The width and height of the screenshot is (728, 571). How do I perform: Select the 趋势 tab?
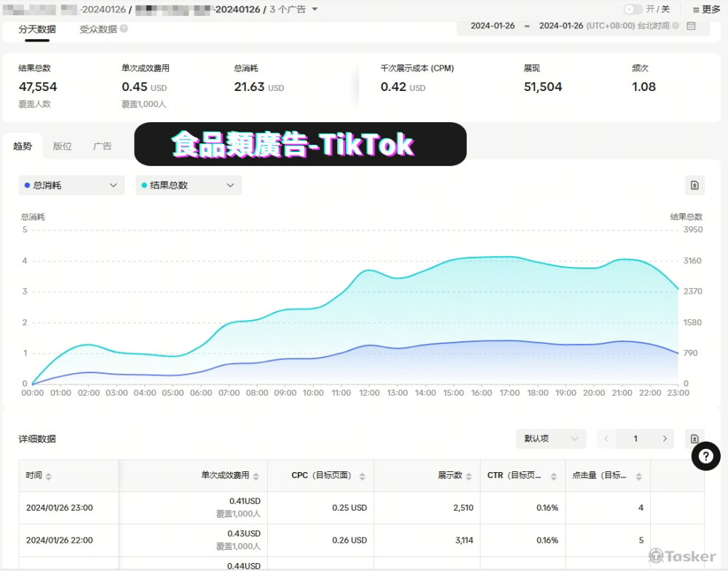(x=23, y=146)
